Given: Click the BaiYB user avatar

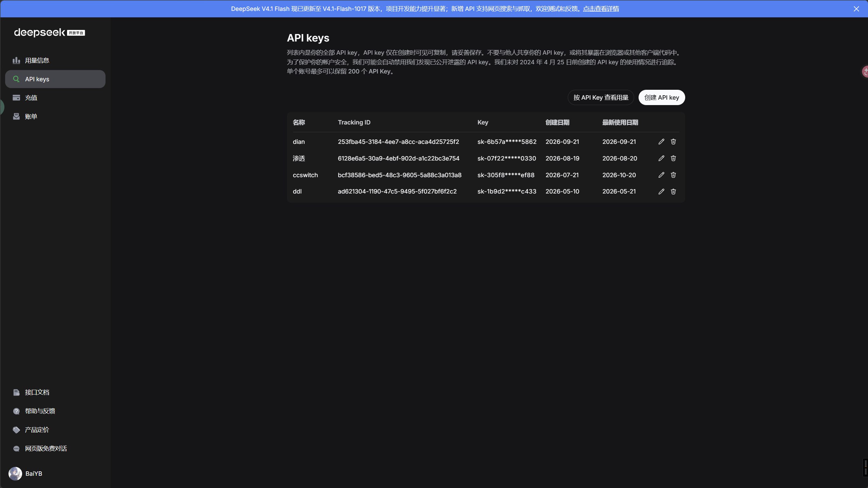Looking at the screenshot, I should tap(15, 473).
